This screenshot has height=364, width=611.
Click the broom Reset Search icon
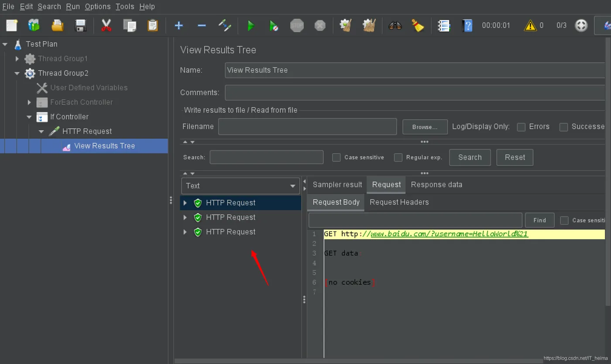(418, 26)
